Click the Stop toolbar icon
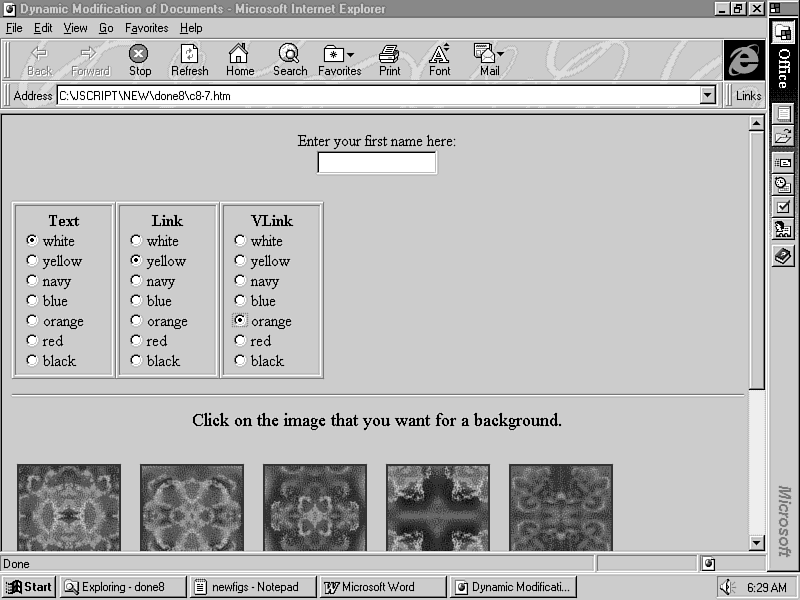The image size is (800, 600). point(139,54)
